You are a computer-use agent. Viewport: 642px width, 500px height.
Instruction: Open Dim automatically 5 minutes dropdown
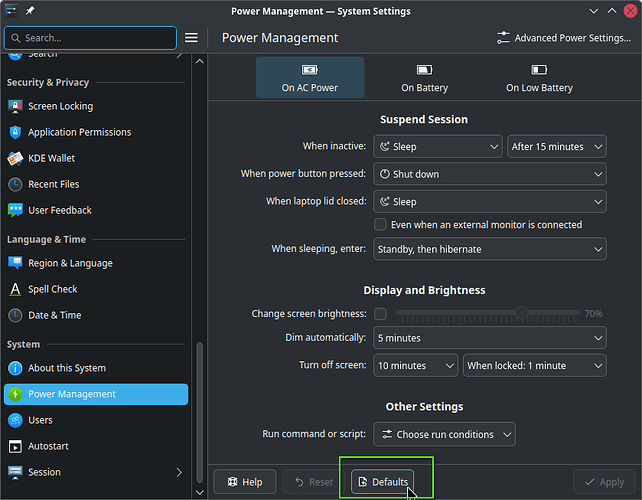[x=490, y=338]
